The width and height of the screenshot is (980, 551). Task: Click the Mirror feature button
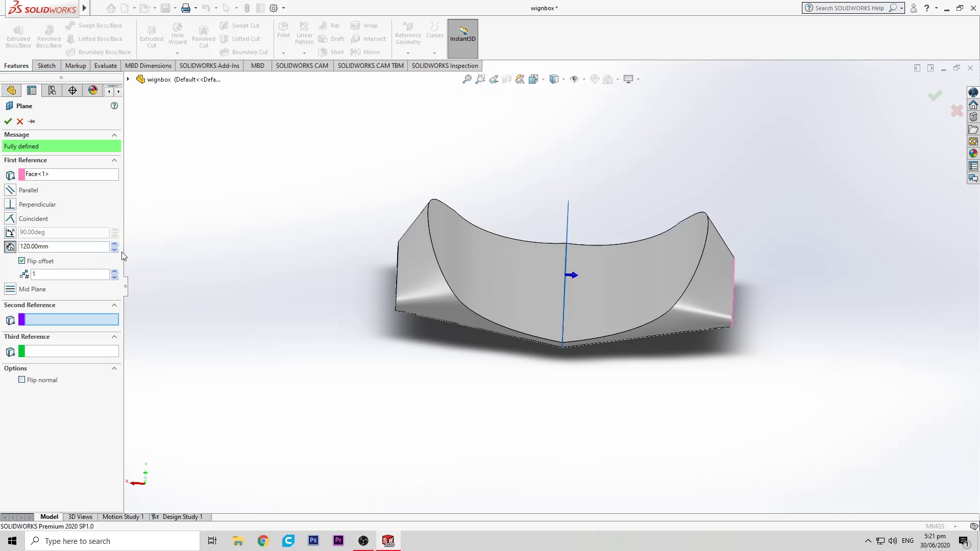coord(365,52)
